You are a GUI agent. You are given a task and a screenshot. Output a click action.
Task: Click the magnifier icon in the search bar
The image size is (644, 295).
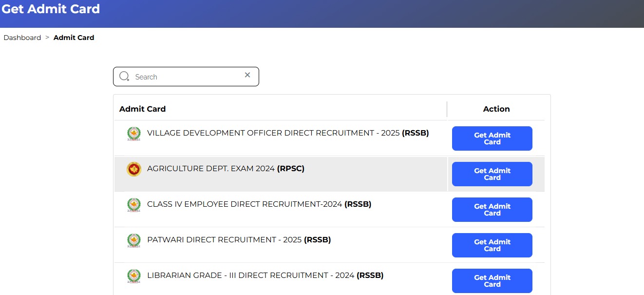[124, 76]
